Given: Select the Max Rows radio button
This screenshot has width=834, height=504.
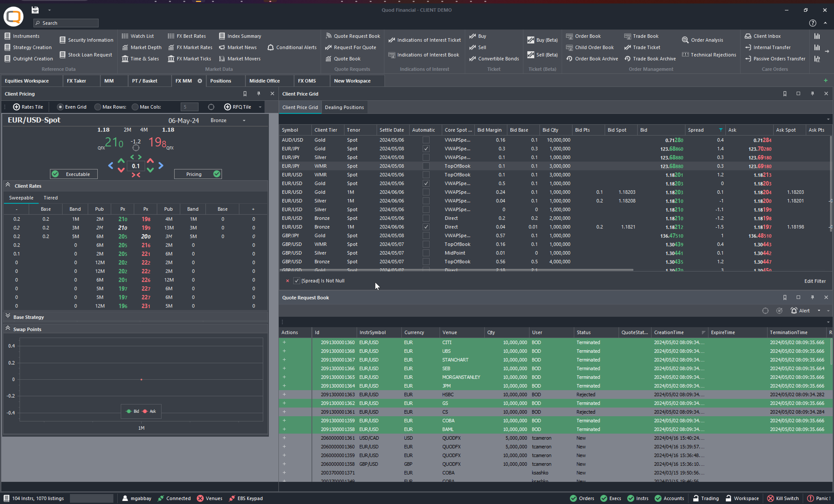Looking at the screenshot, I should click(x=98, y=107).
